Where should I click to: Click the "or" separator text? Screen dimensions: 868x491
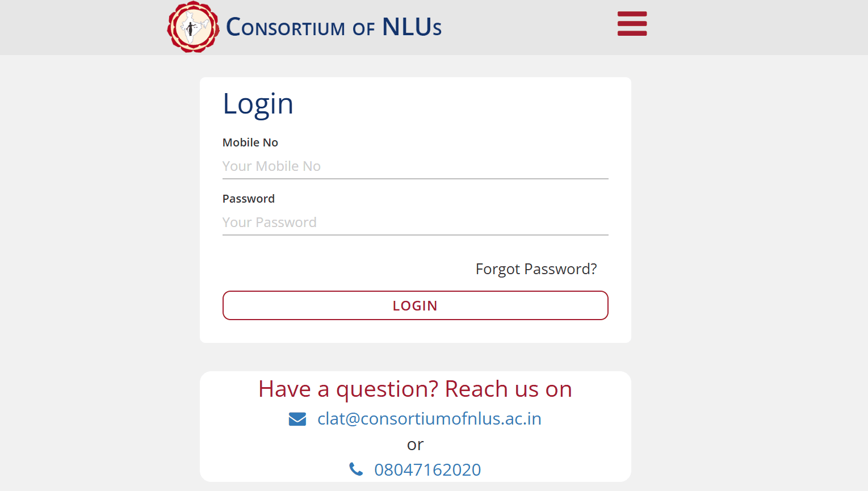[415, 444]
